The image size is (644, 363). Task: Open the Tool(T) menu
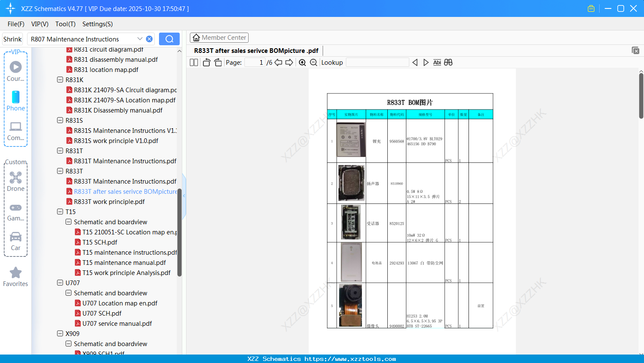tap(66, 24)
